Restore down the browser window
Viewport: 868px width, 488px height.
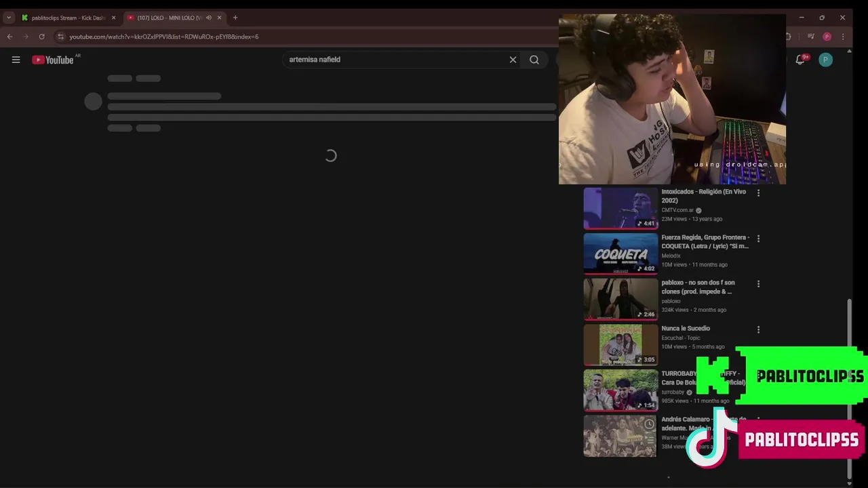click(822, 18)
